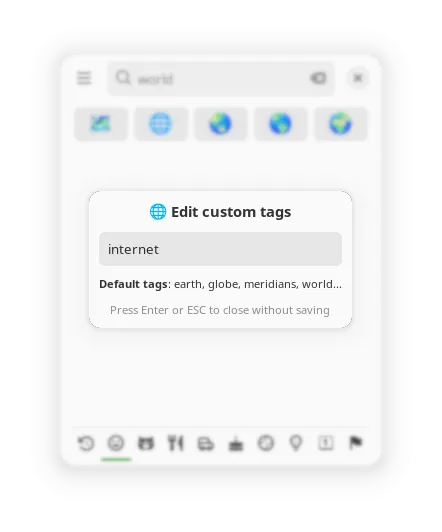Screen dimensions: 442x532
Task: Select the world map emoji
Action: tap(101, 124)
